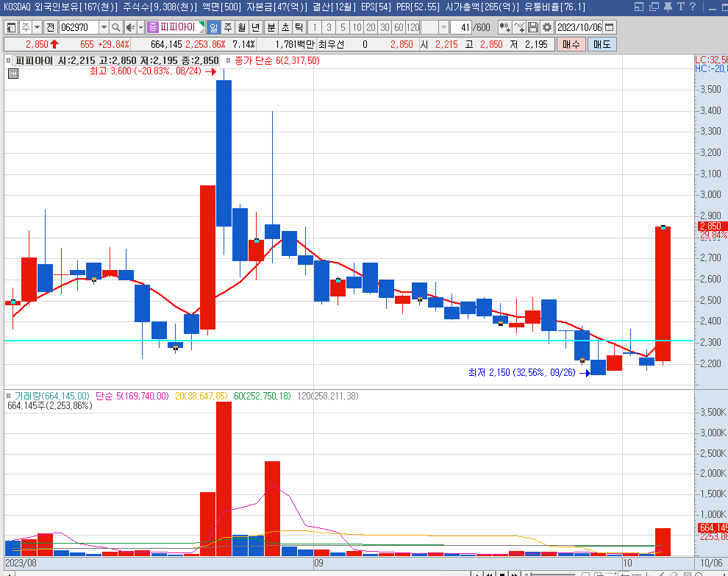Save chart with floppy disk icon
The width and height of the screenshot is (728, 576).
tap(533, 27)
